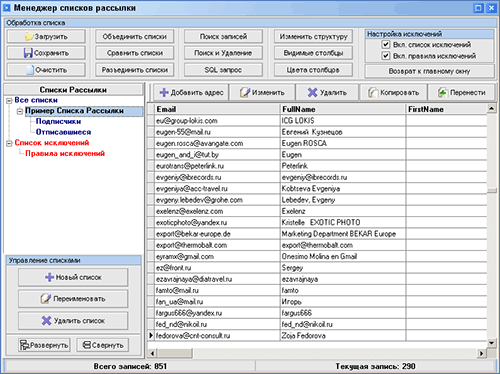Click the collapse icon on Свернуть
This screenshot has width=500, height=374.
click(87, 345)
